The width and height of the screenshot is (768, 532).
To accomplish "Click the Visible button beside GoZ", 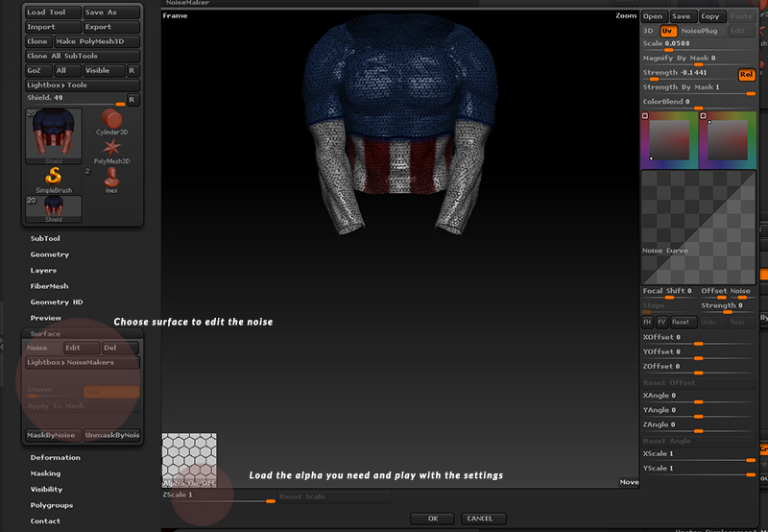I will point(104,70).
